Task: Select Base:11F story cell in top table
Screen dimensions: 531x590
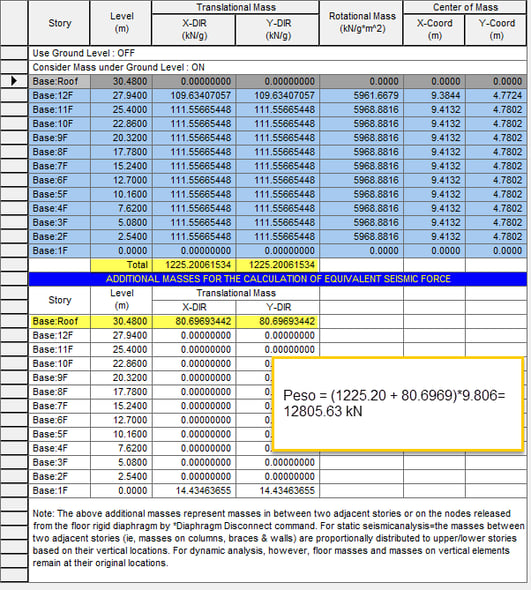Action: tap(59, 109)
